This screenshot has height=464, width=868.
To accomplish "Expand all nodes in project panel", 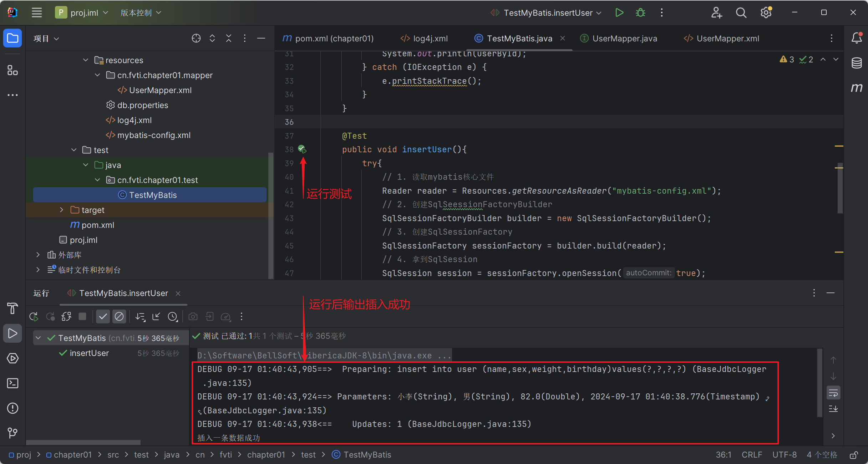I will (x=212, y=38).
